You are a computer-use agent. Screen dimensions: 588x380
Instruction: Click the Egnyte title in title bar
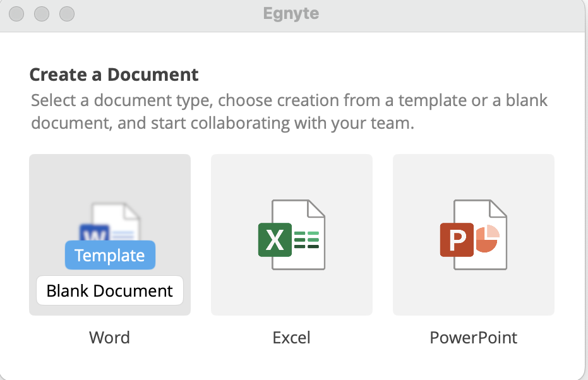291,13
